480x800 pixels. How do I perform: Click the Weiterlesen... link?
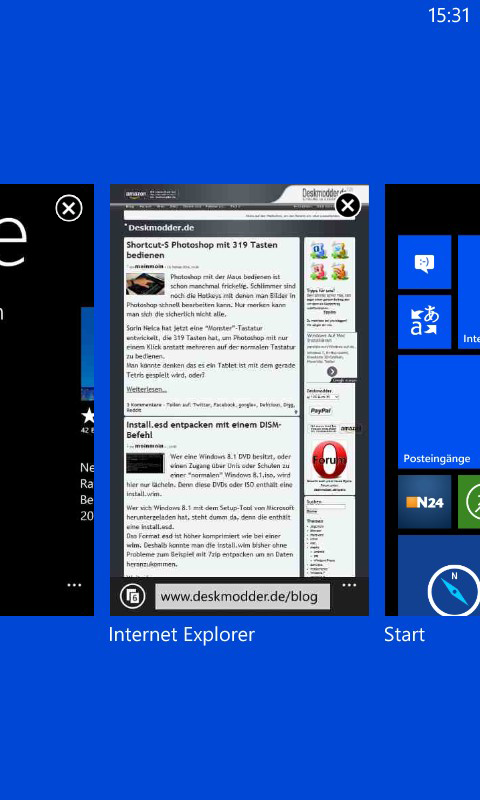pyautogui.click(x=146, y=389)
